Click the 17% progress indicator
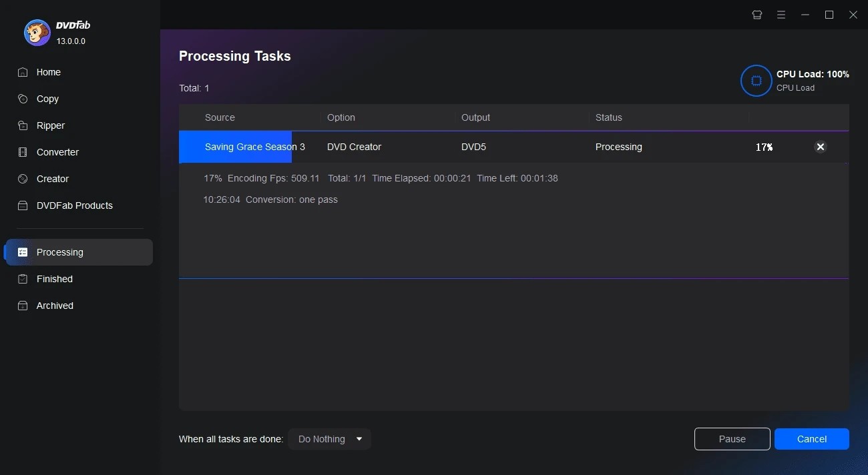Viewport: 868px width, 475px height. tap(764, 147)
